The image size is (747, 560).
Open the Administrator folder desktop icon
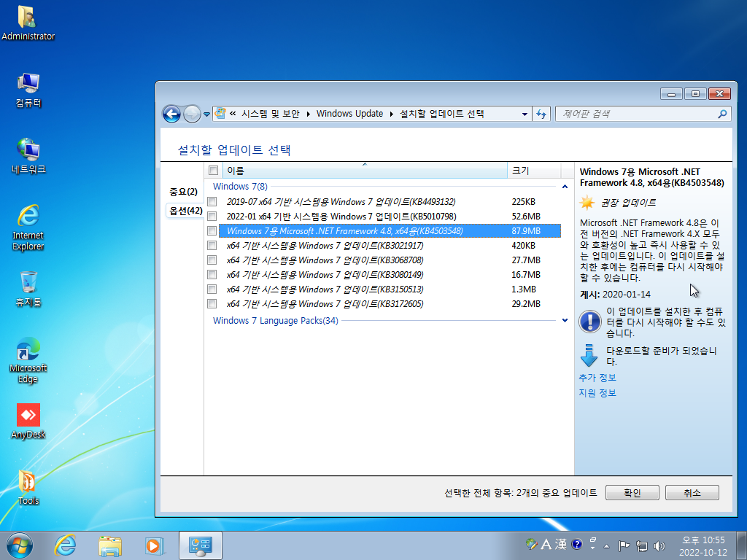28,23
